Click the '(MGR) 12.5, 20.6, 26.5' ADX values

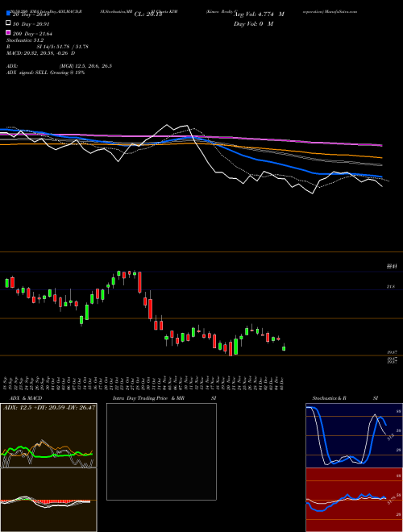85,66
